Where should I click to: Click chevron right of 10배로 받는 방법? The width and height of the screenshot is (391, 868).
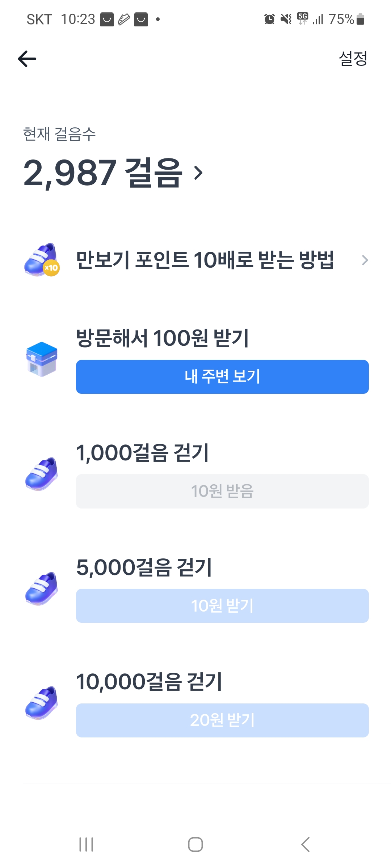[x=365, y=260]
